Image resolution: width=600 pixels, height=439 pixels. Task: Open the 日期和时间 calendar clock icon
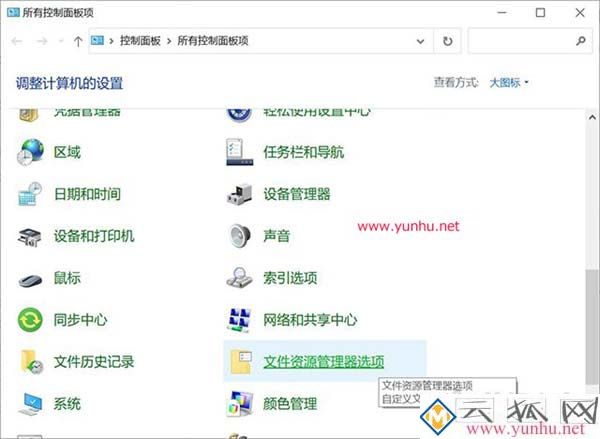(30, 194)
